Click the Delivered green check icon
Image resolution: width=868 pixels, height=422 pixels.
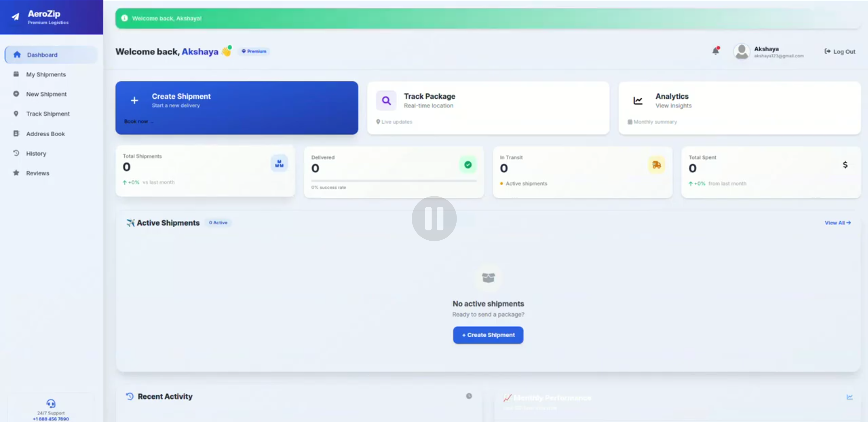(468, 165)
